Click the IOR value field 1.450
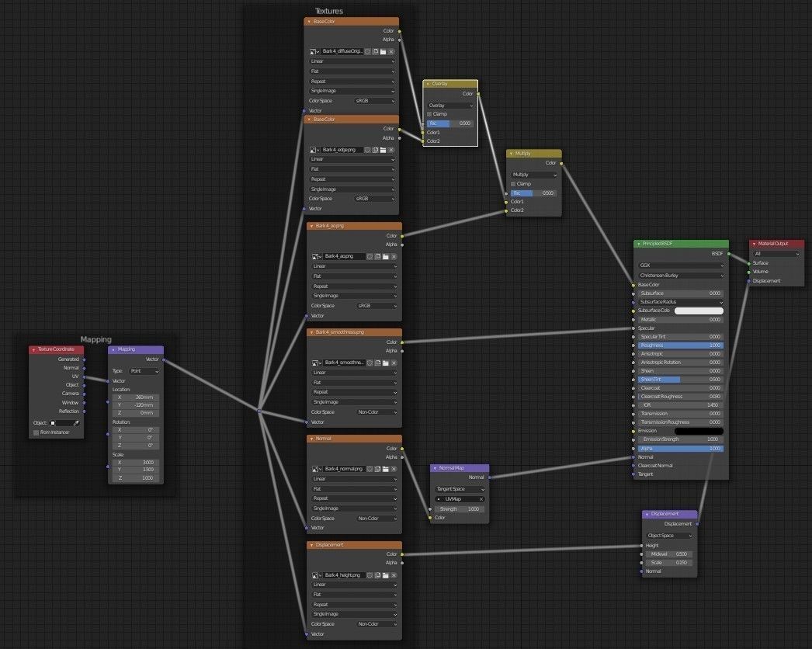 point(681,405)
